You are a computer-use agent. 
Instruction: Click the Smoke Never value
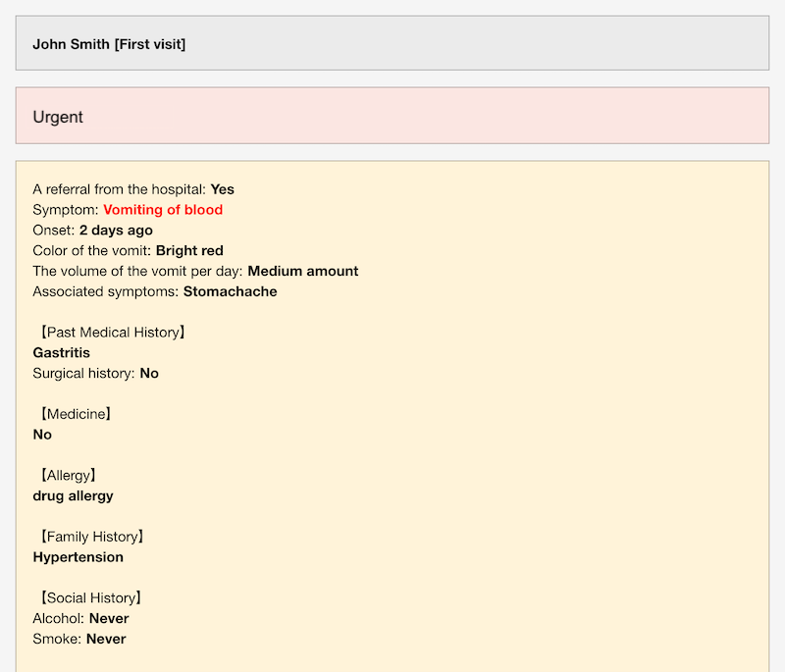106,639
